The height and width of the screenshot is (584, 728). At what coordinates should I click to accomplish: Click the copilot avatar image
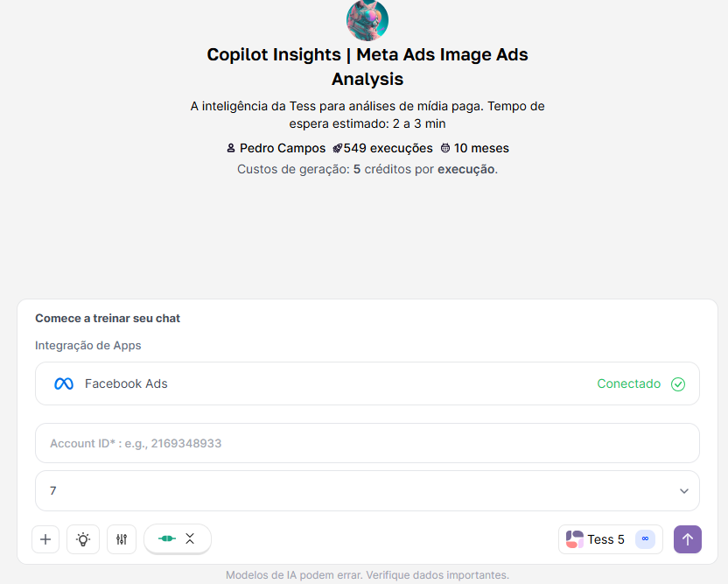pos(367,20)
